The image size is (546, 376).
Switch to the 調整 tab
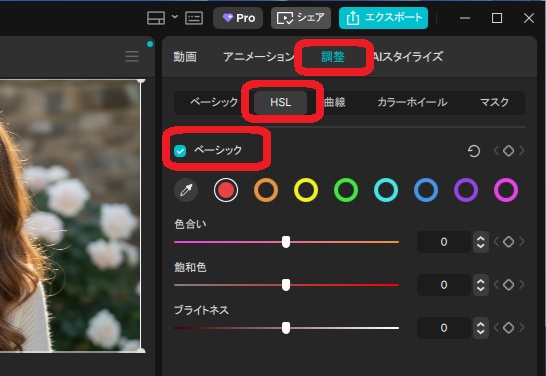[x=333, y=57]
